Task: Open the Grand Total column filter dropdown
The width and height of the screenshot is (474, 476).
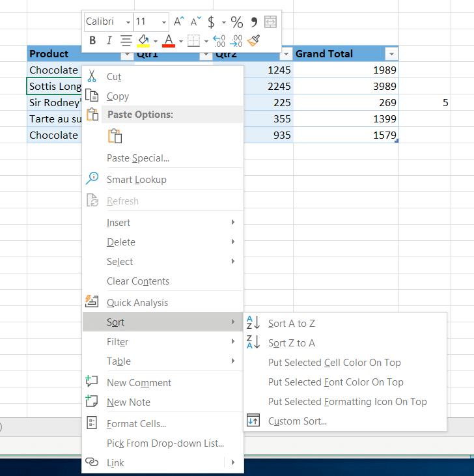Action: [x=391, y=54]
